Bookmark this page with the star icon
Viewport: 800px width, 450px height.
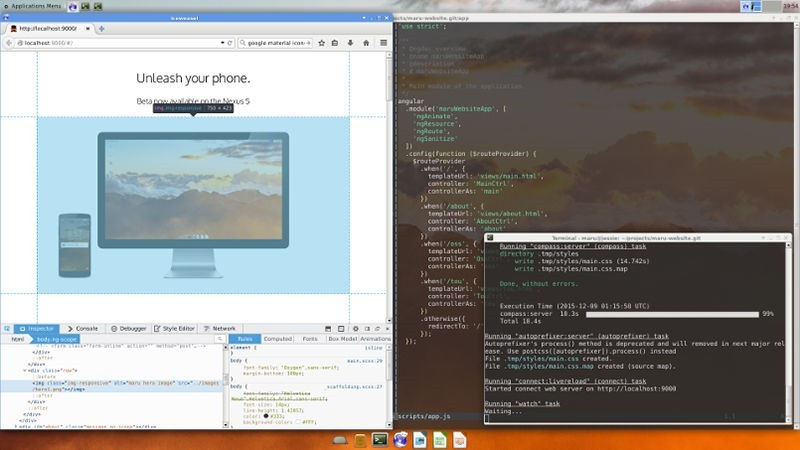click(324, 43)
